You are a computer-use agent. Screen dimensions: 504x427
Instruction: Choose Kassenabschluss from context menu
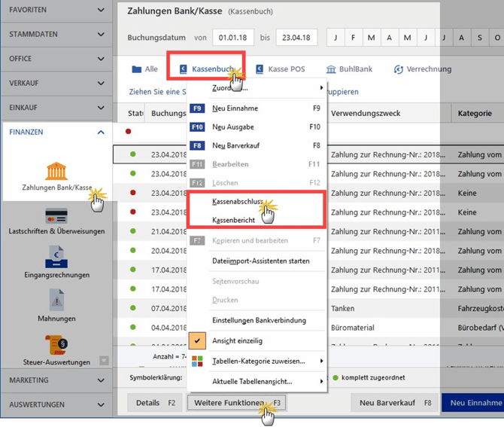238,203
